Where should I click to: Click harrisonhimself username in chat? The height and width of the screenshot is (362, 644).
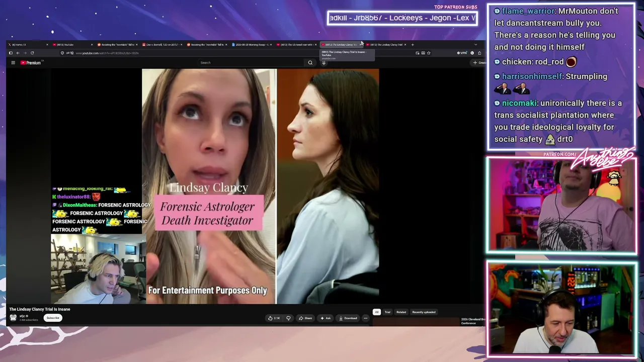click(532, 76)
